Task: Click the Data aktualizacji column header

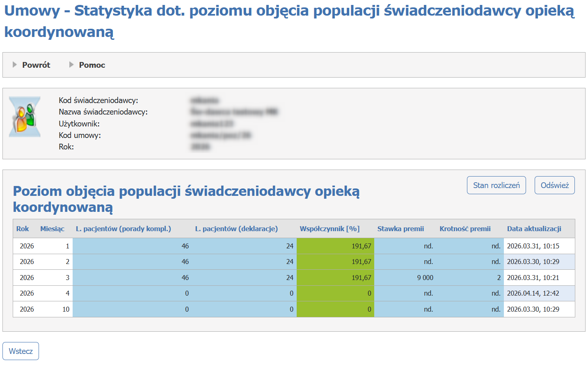Action: tap(534, 229)
